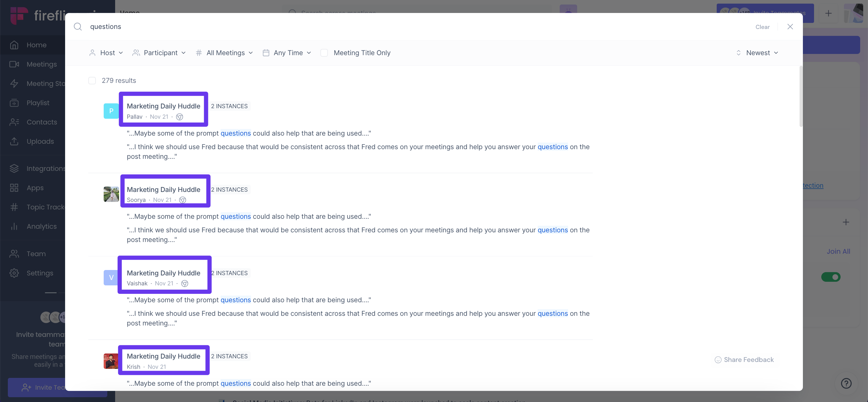Enable the Meeting Title Only checkbox
Image resolution: width=868 pixels, height=402 pixels.
[x=324, y=52]
